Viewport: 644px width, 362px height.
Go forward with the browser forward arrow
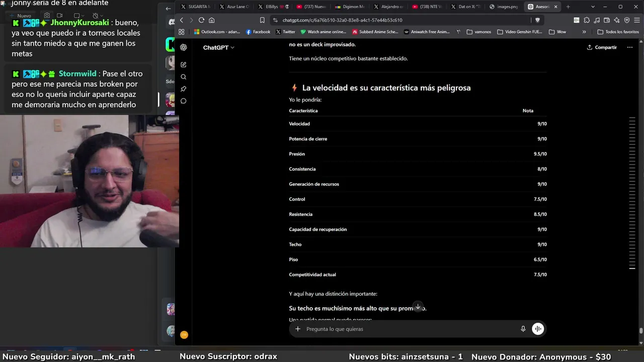click(x=191, y=20)
